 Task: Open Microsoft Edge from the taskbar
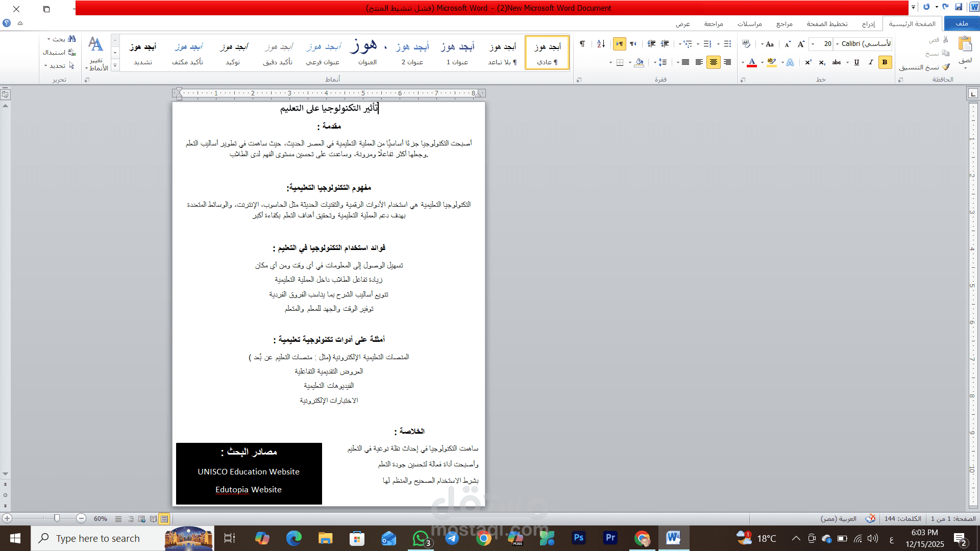[293, 538]
